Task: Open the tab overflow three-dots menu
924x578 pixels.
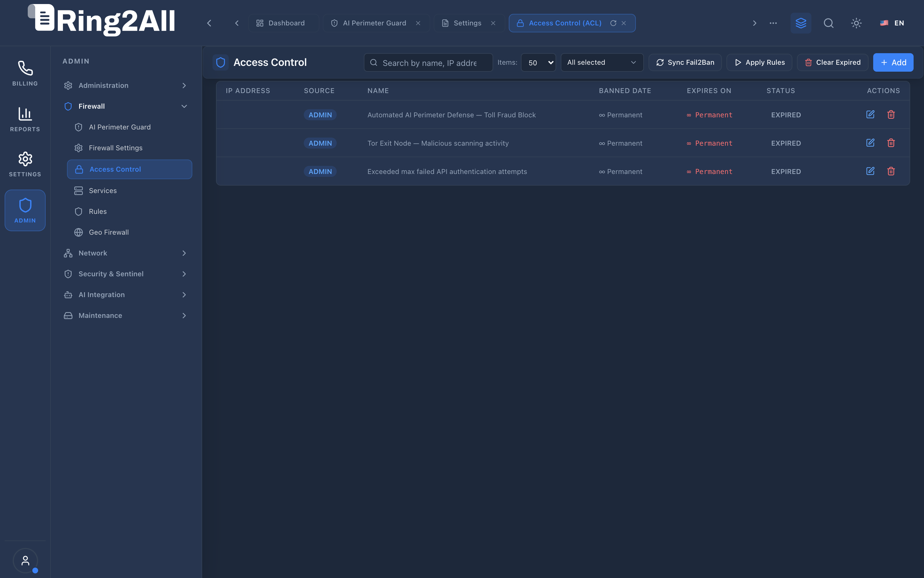Action: [x=773, y=23]
